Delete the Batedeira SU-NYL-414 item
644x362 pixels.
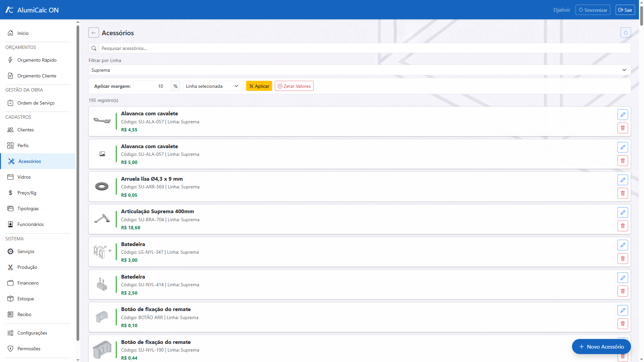point(623,291)
